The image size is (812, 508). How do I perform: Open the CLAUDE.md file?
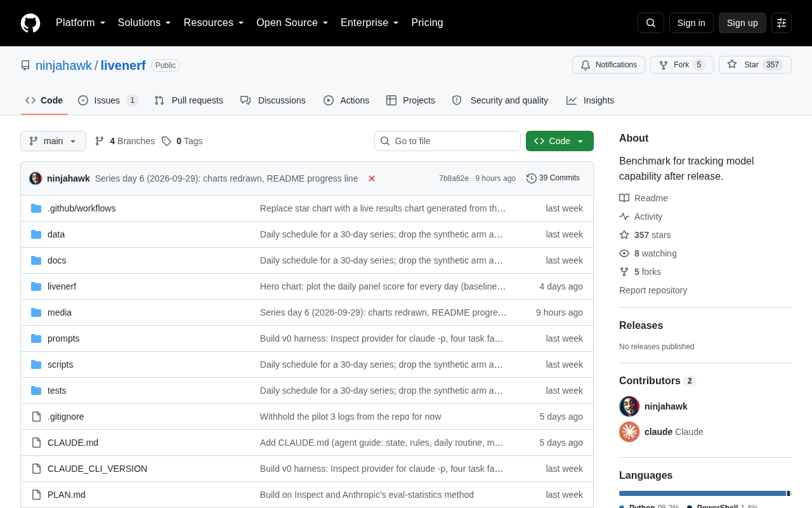(73, 443)
